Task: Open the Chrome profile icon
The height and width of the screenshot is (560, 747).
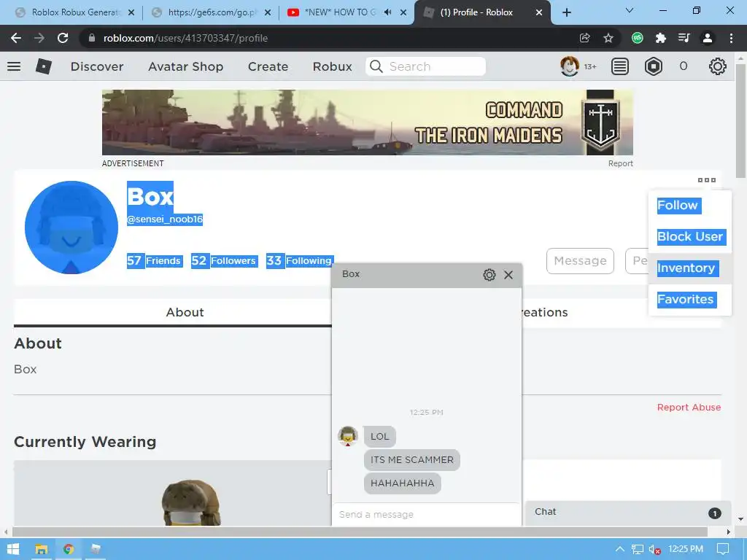Action: (x=708, y=38)
